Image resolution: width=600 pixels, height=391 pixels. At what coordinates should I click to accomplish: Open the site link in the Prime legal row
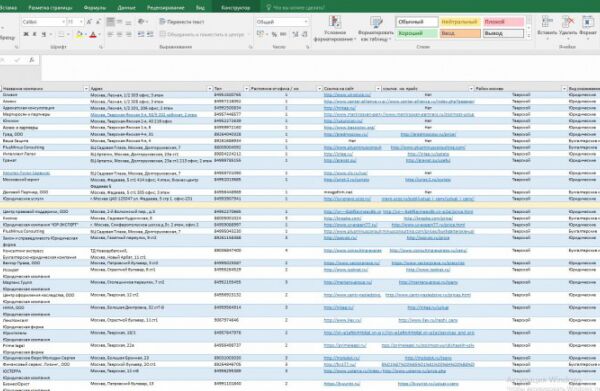click(x=345, y=345)
